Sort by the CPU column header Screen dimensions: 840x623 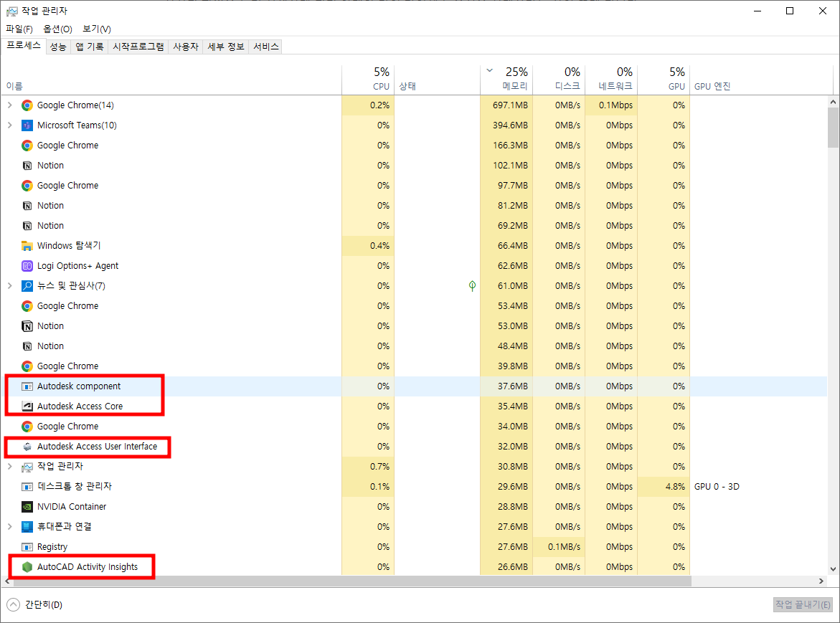tap(368, 79)
